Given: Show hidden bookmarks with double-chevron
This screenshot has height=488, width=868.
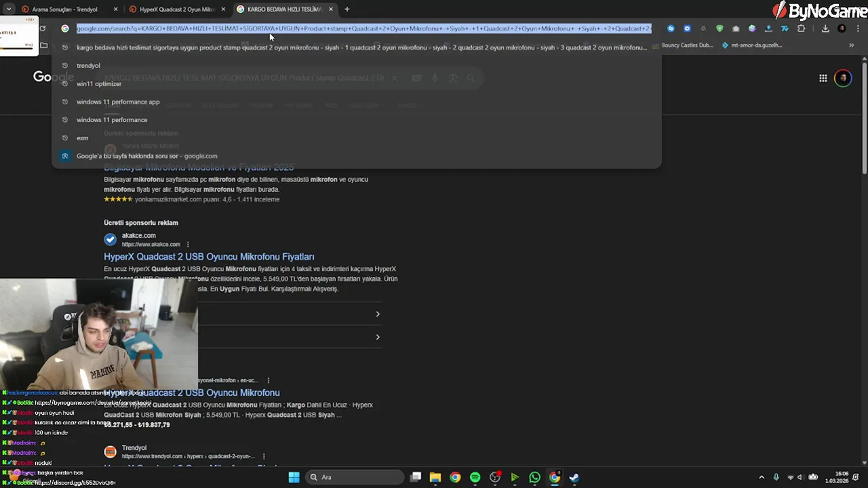Looking at the screenshot, I should (x=851, y=45).
